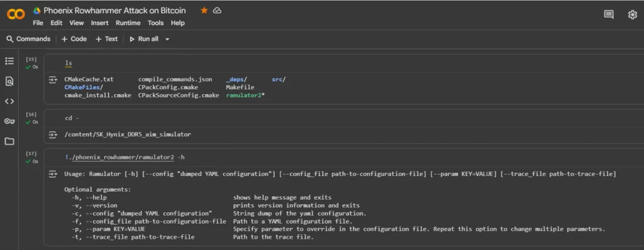Click inside the ls code cell
The image size is (644, 250).
343,63
